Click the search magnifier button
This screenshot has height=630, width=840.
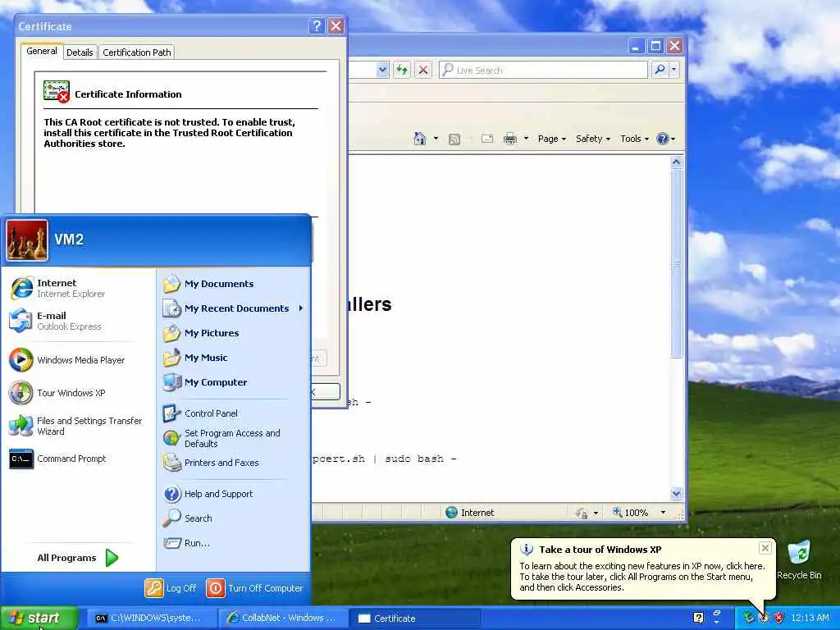660,70
